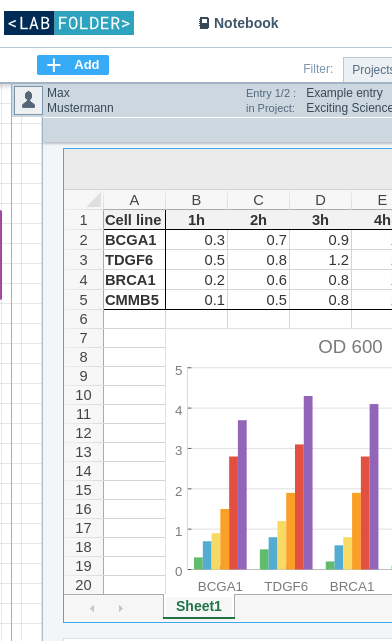Switch to the Sheet1 tab
392x641 pixels.
(199, 606)
